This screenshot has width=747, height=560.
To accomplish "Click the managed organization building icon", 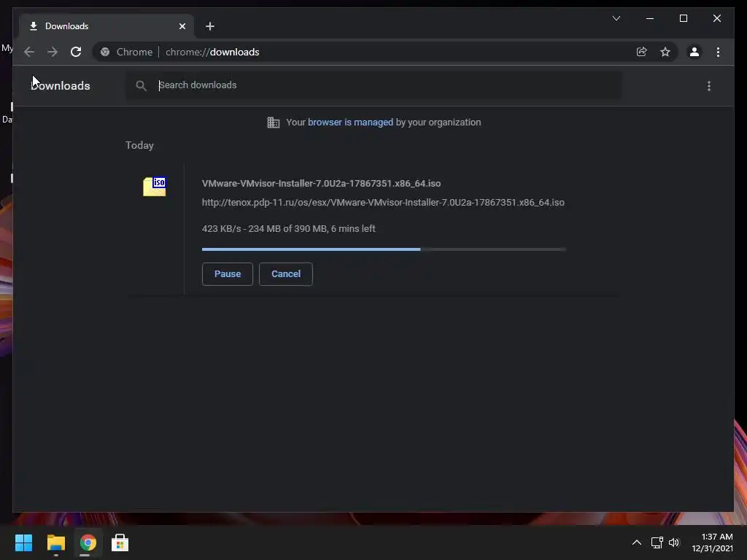I will [x=273, y=122].
